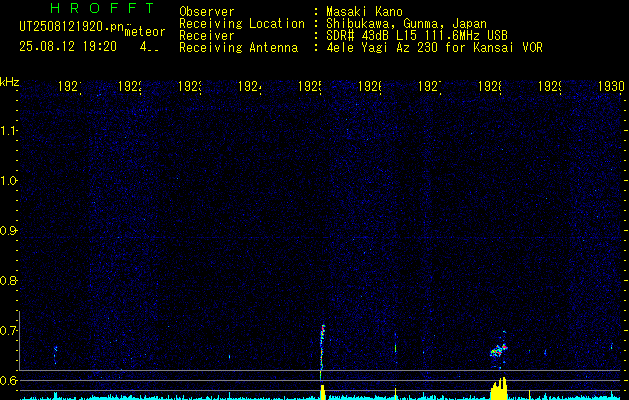Click the 1.1 frequency axis label
This screenshot has height=400, width=629.
(x=8, y=131)
